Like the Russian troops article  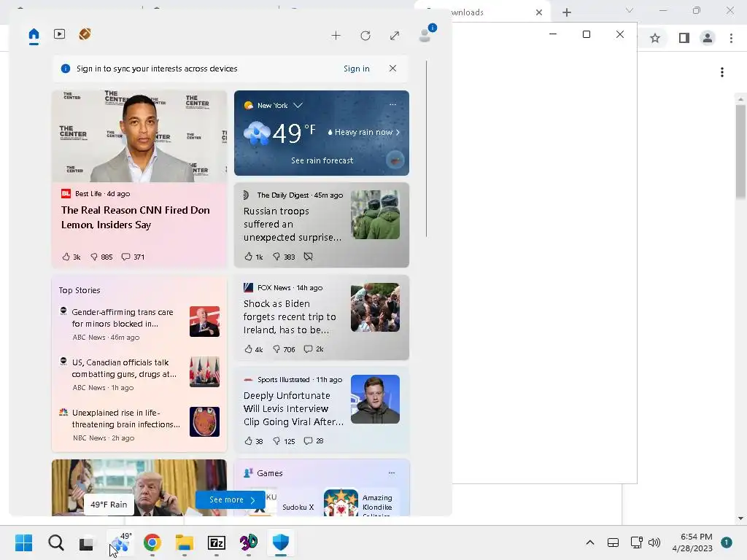point(253,257)
